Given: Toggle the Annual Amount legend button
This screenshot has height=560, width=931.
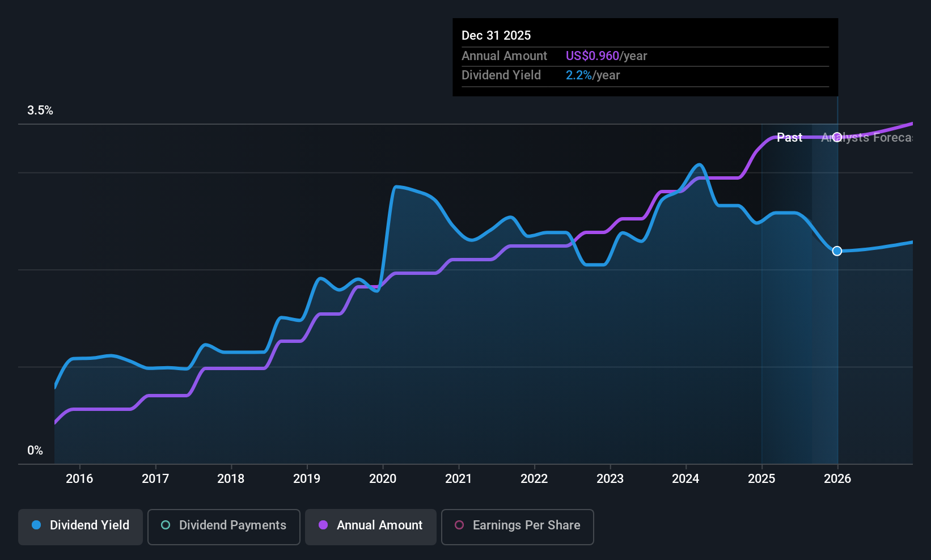Looking at the screenshot, I should click(x=371, y=527).
